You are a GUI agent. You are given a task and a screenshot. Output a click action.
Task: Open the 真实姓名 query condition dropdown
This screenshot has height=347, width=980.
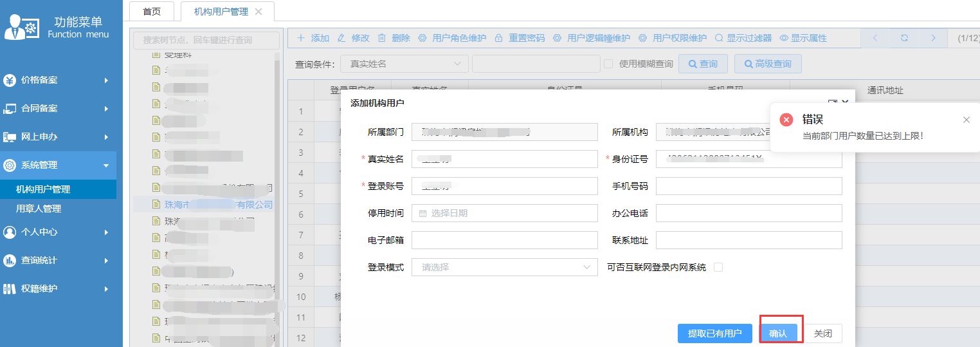tap(404, 64)
